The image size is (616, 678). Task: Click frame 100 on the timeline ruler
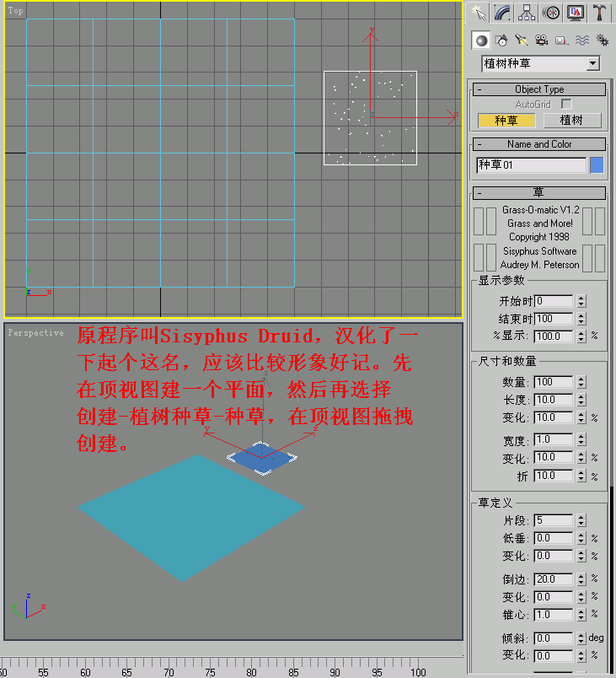(418, 670)
